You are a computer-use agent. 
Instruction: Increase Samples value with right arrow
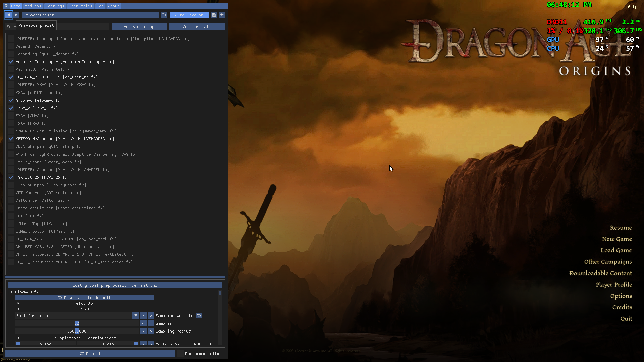point(151,323)
